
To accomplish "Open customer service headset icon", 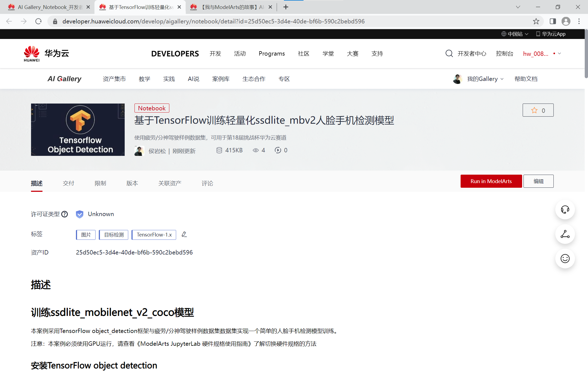I will [x=565, y=210].
